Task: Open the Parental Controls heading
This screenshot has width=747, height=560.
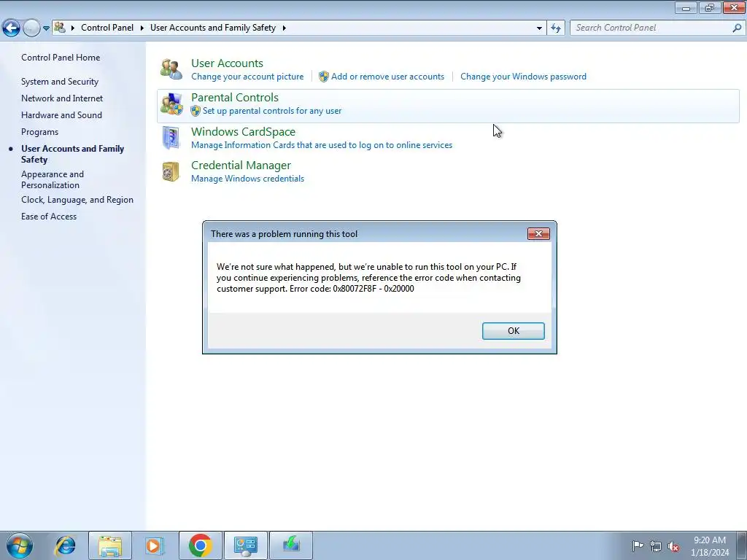Action: tap(235, 97)
